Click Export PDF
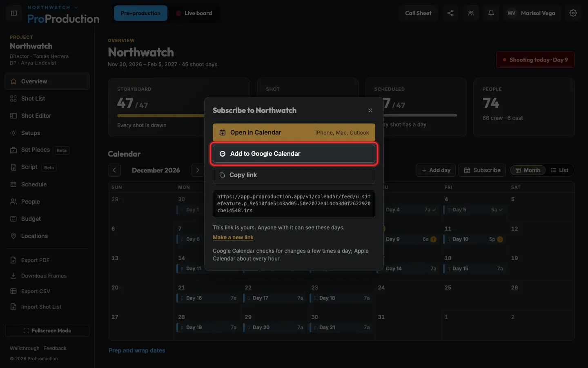Image resolution: width=588 pixels, height=368 pixels. tap(47, 260)
